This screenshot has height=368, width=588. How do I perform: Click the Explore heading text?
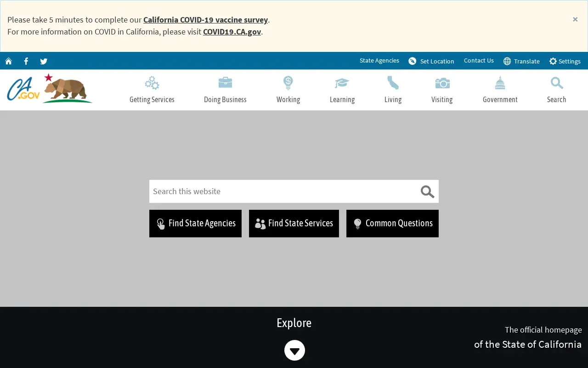pyautogui.click(x=294, y=323)
